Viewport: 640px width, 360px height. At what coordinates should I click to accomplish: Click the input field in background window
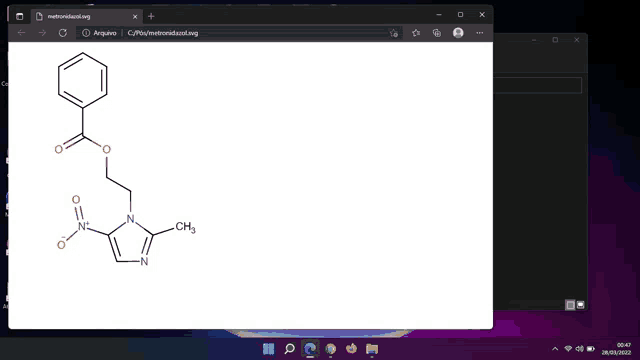(x=538, y=85)
